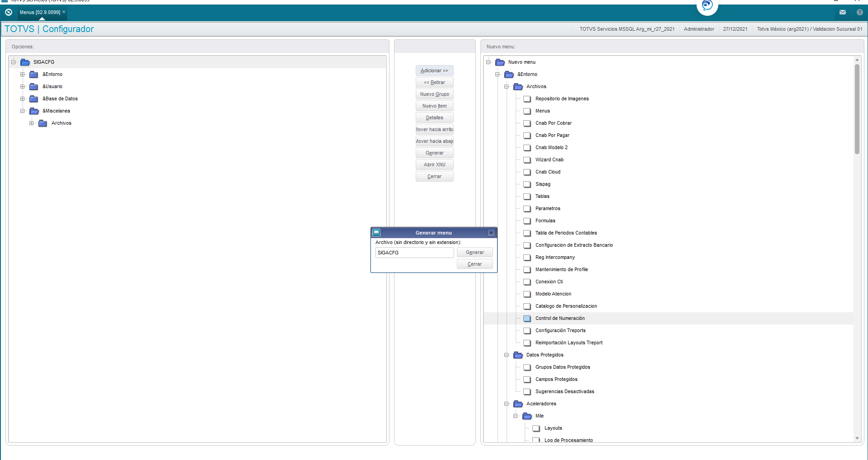The image size is (868, 460).
Task: Collapse the &Miscelanea node
Action: [23, 111]
